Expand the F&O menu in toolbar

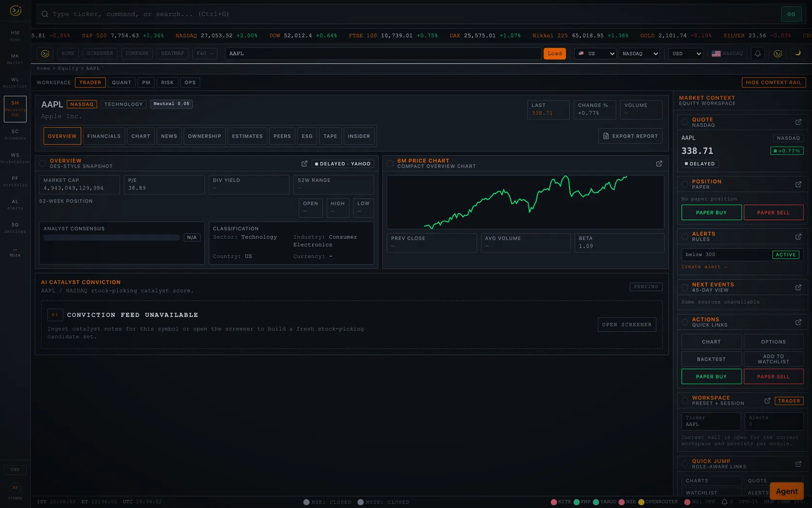tap(205, 54)
